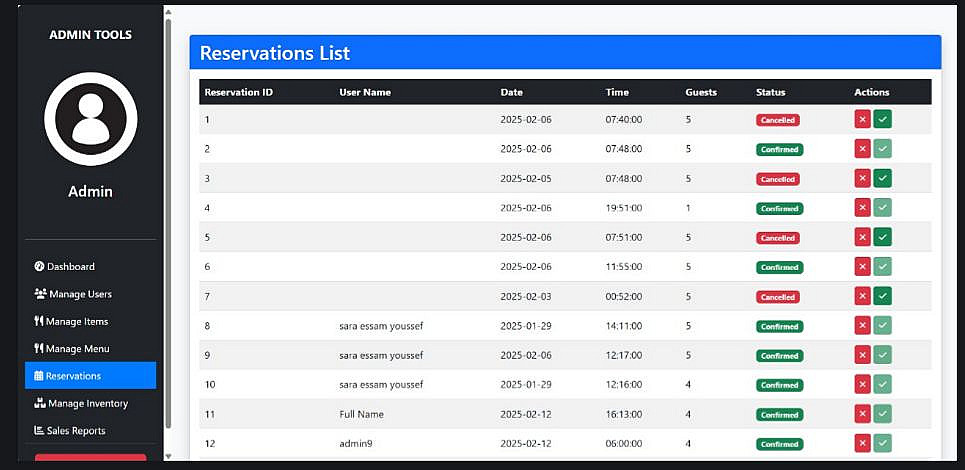965x470 pixels.
Task: Click the Reservation ID column header
Action: tap(239, 92)
